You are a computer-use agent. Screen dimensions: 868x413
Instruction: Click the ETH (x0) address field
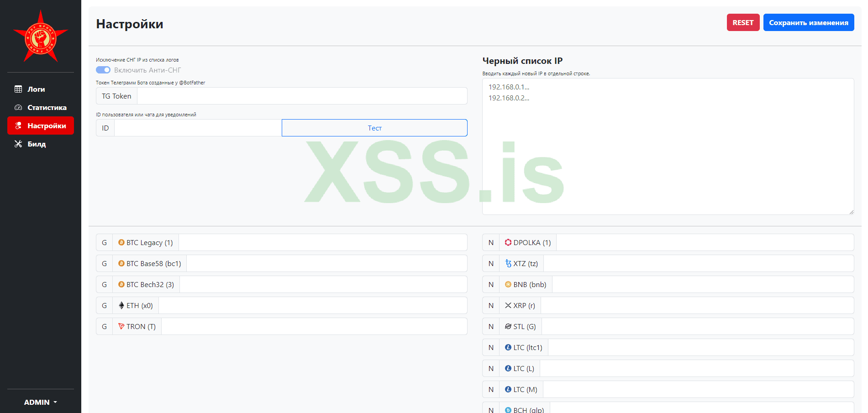pos(313,305)
